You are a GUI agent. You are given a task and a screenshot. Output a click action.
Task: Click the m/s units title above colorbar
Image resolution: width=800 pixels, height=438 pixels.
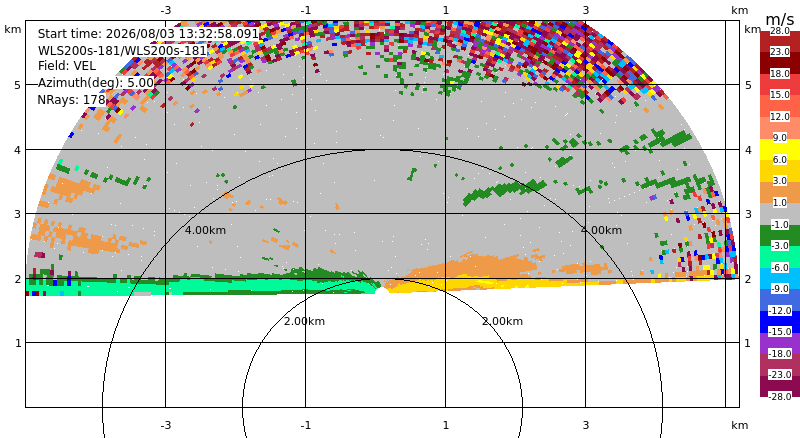click(x=780, y=19)
